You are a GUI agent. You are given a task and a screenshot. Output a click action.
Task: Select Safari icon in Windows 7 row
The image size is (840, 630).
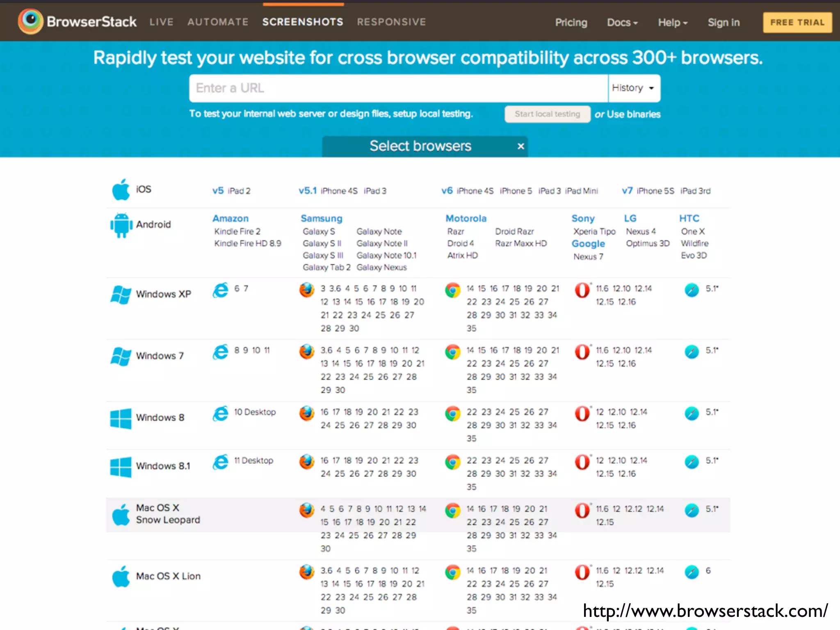tap(692, 352)
